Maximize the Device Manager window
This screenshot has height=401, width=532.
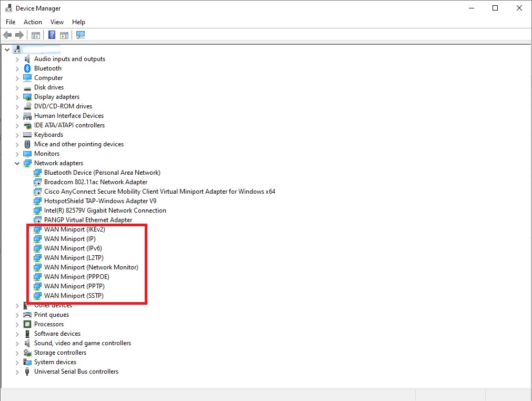[x=495, y=8]
